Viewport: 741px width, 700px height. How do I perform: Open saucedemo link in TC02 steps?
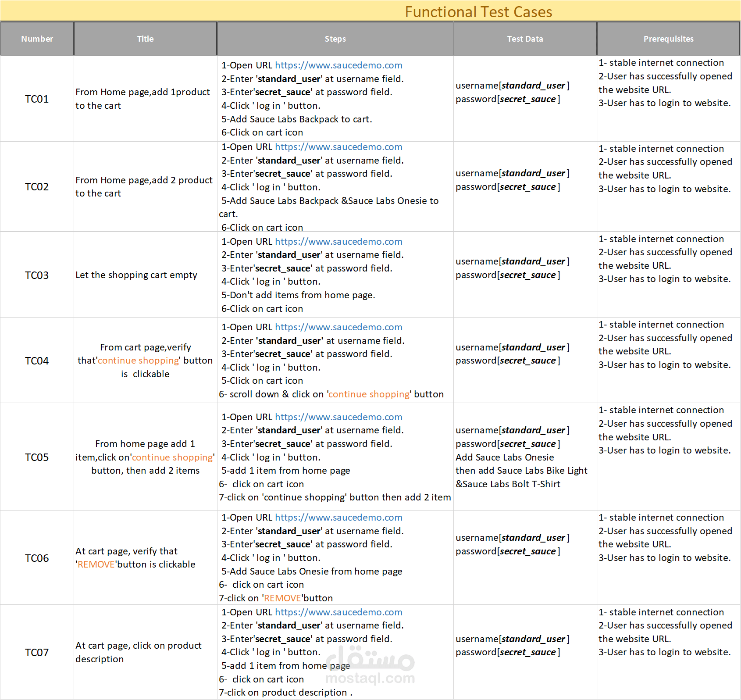338,147
